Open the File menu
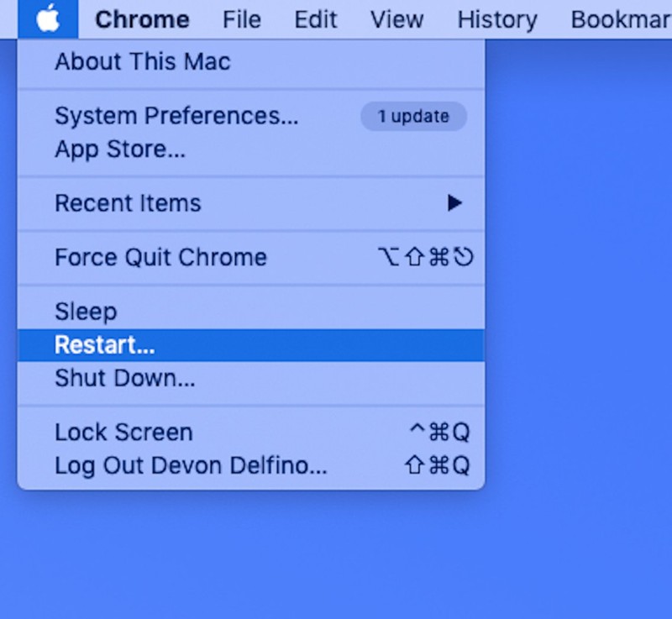 point(242,19)
